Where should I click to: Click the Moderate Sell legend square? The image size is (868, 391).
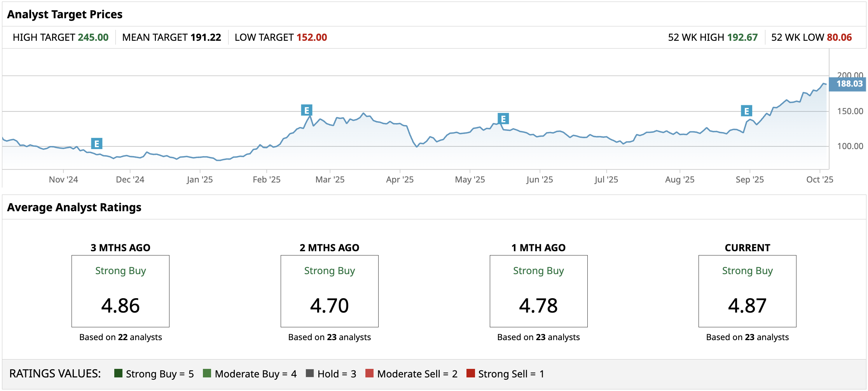(x=370, y=373)
